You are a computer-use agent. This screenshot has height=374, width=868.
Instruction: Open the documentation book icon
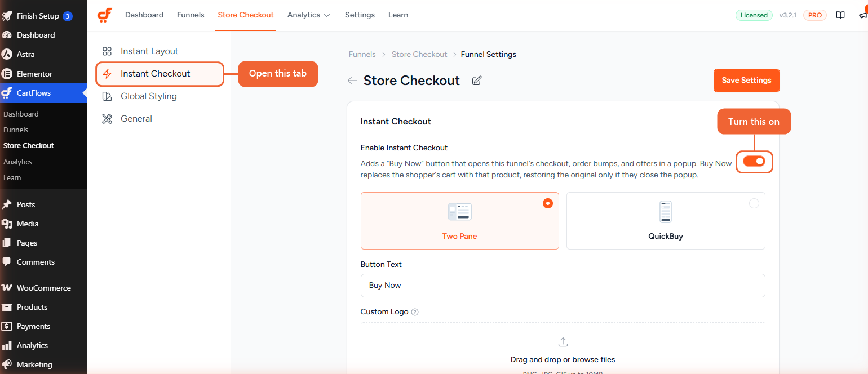coord(840,15)
